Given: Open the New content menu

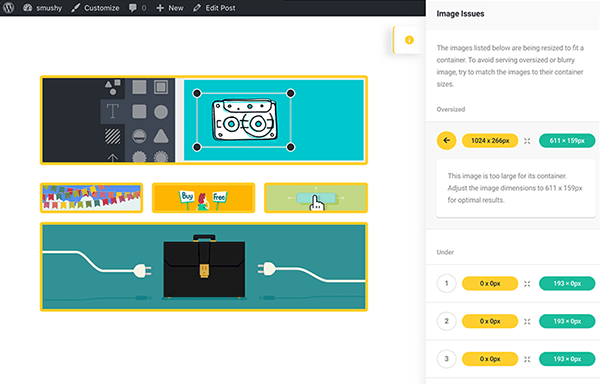Looking at the screenshot, I should pyautogui.click(x=170, y=8).
